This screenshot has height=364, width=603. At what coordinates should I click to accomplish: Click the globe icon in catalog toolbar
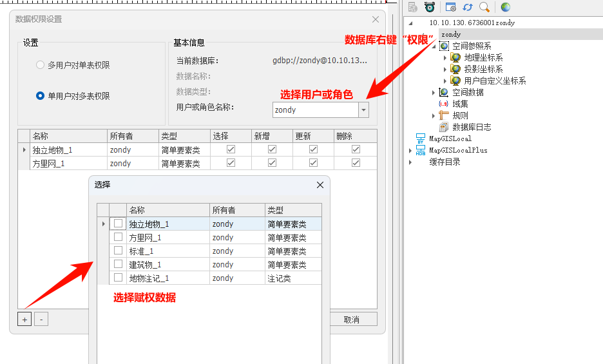506,7
